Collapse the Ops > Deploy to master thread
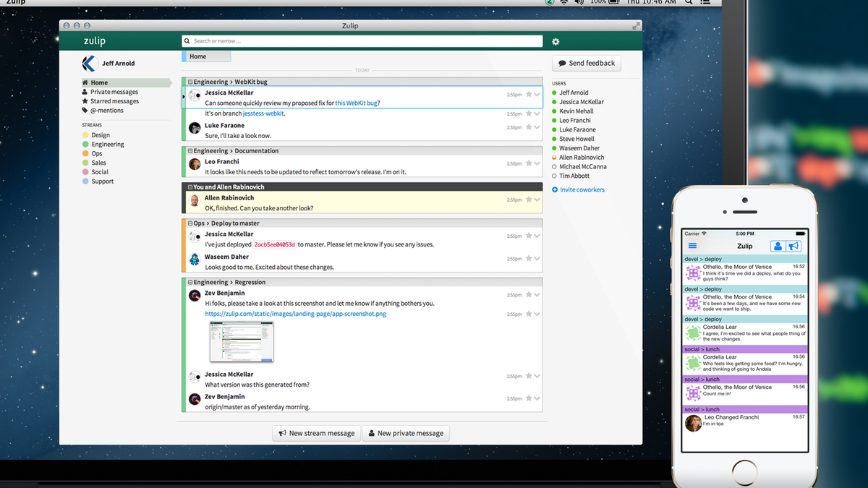 190,223
